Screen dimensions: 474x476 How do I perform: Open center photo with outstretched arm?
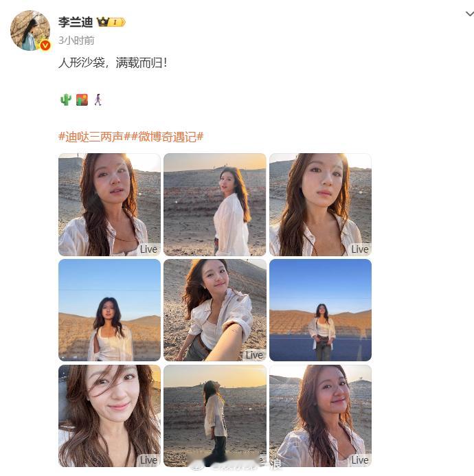pyautogui.click(x=215, y=310)
